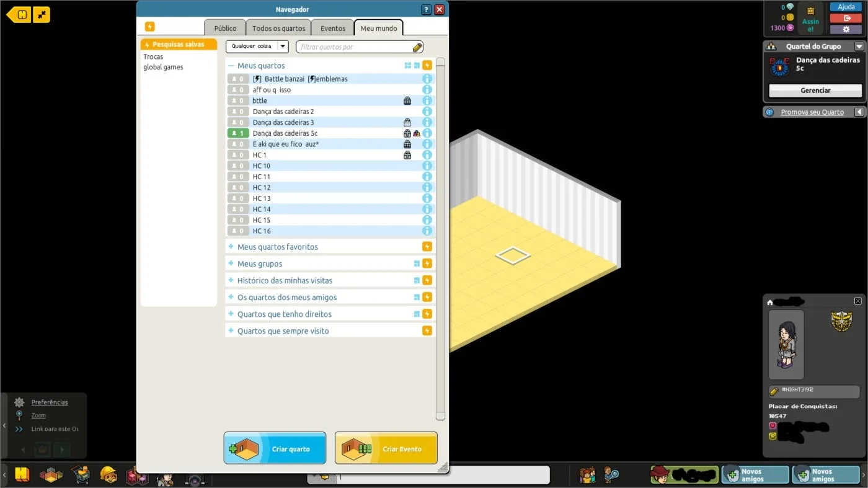Switch Meus quartos to the second list view icon
Screen dimensions: 868x488
coord(417,65)
